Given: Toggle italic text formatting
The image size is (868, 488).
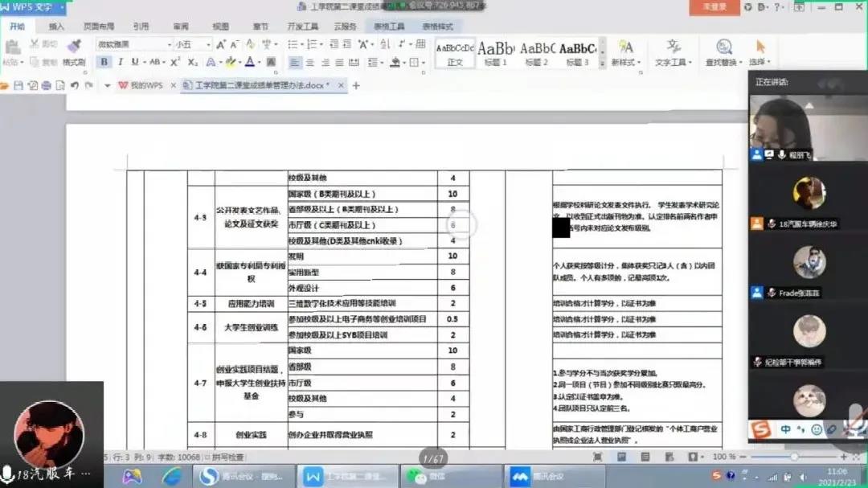Looking at the screenshot, I should click(120, 62).
